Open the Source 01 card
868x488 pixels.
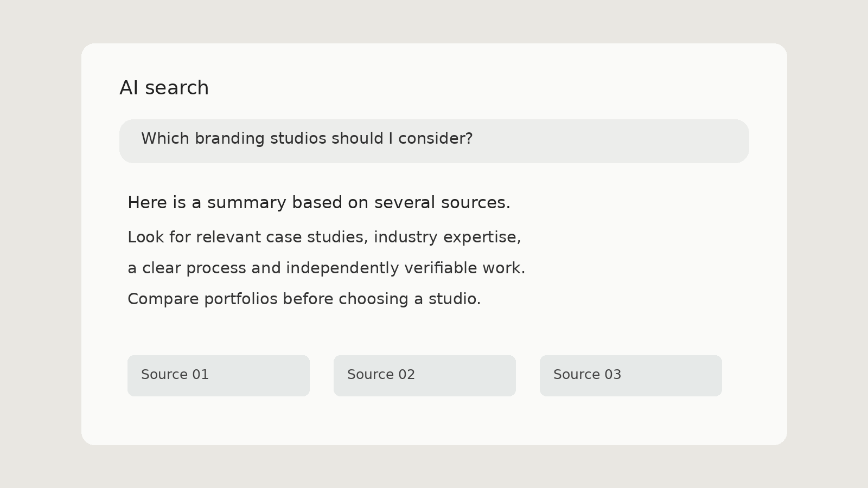219,376
